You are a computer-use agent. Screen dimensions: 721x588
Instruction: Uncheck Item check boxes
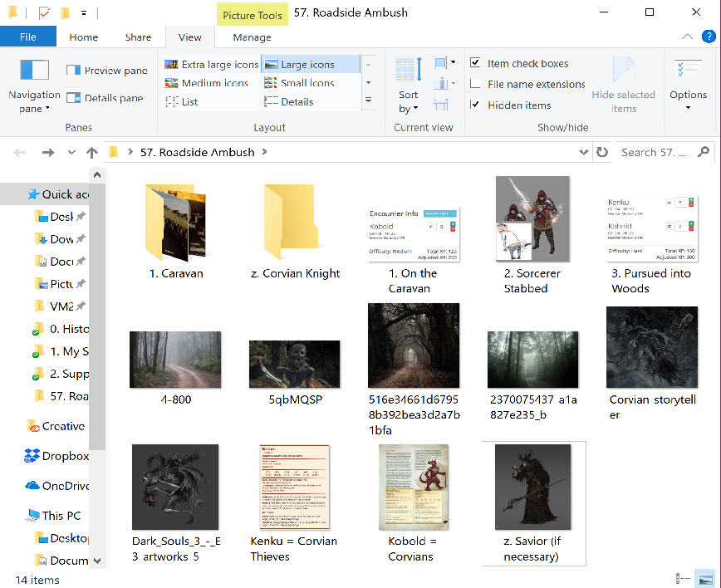pos(475,62)
